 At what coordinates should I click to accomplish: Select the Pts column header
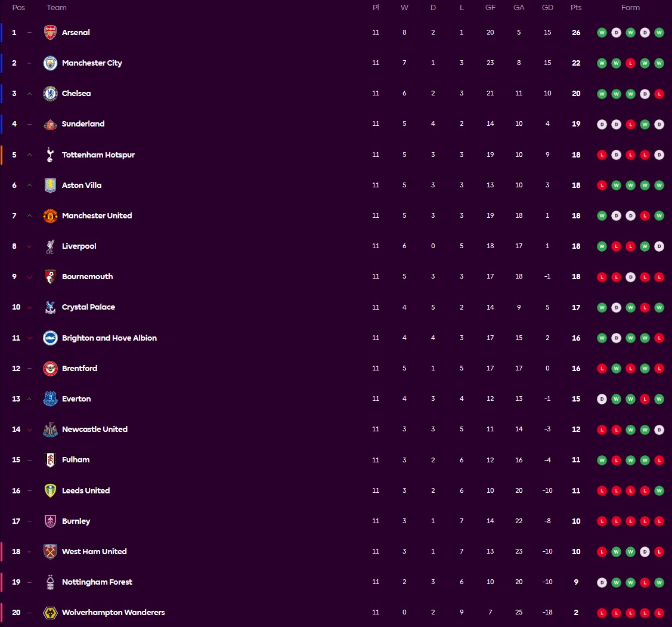[x=576, y=8]
